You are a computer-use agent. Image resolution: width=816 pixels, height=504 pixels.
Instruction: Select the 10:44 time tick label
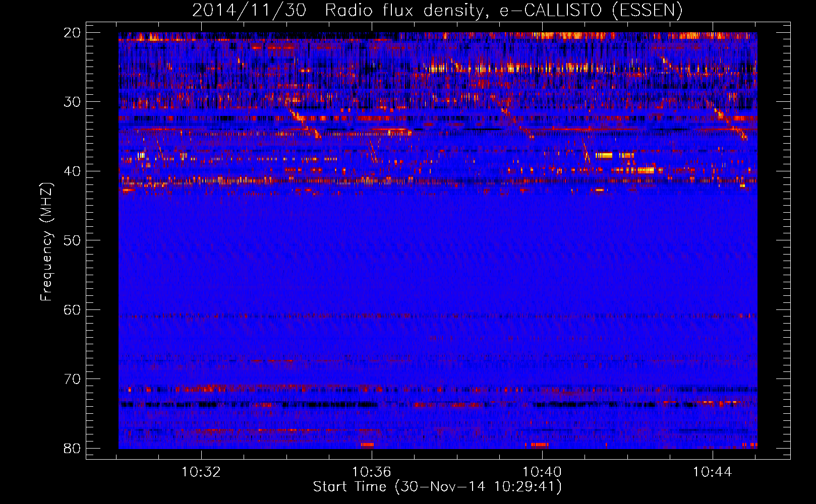(x=712, y=472)
